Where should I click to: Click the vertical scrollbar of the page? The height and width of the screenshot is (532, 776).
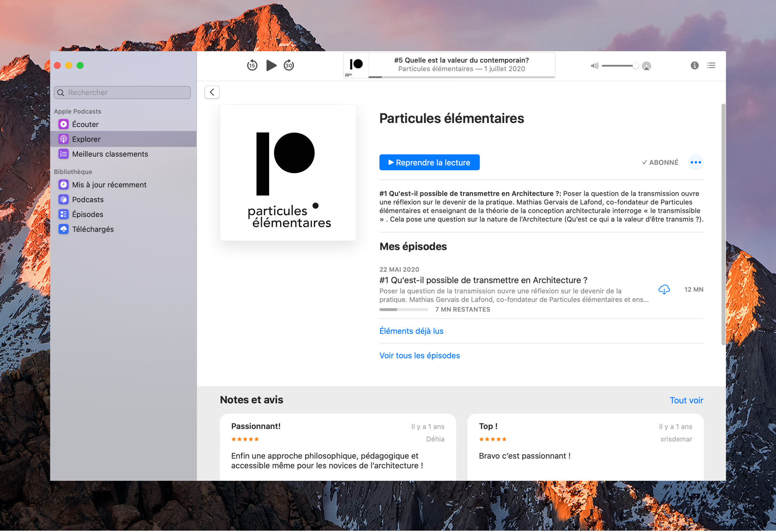point(723,225)
